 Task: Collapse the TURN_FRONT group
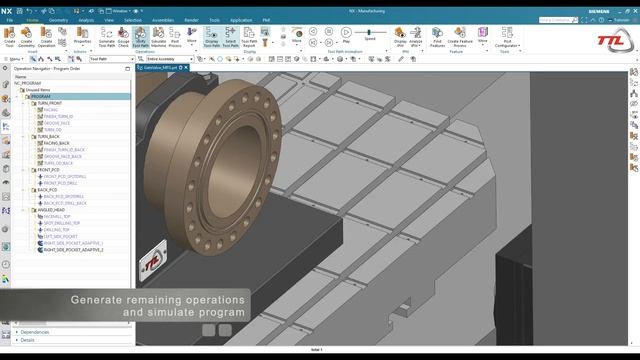[x=23, y=103]
